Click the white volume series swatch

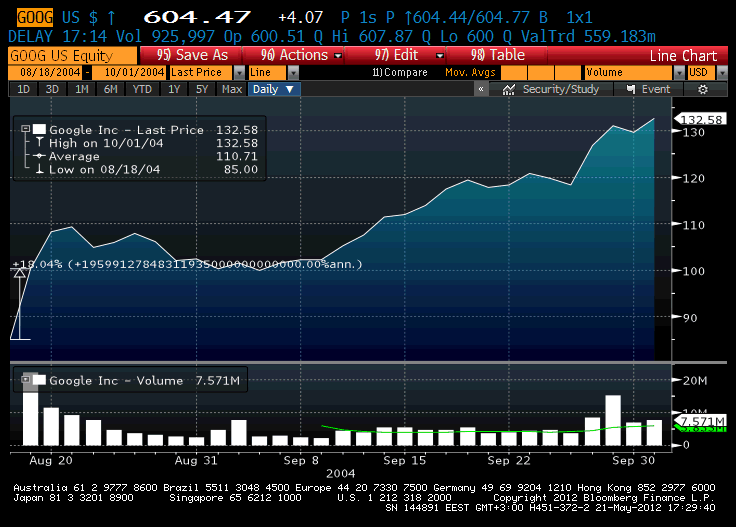[x=39, y=380]
